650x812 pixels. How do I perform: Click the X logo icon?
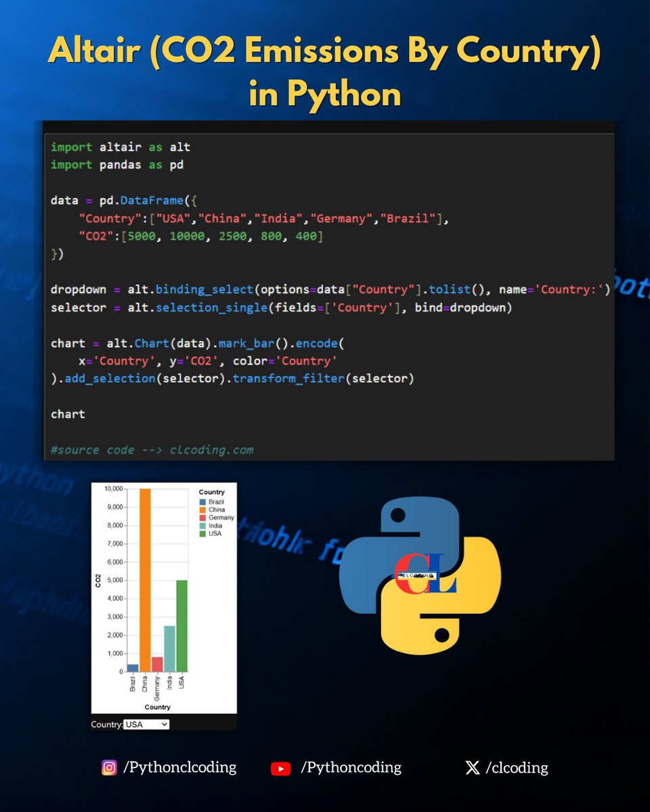[x=473, y=768]
